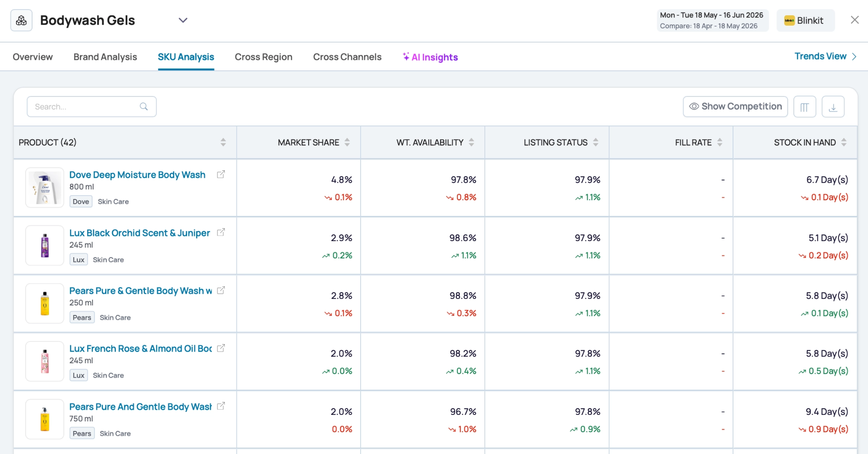868x454 pixels.
Task: Sort by Stock In Hand column
Action: tap(844, 142)
